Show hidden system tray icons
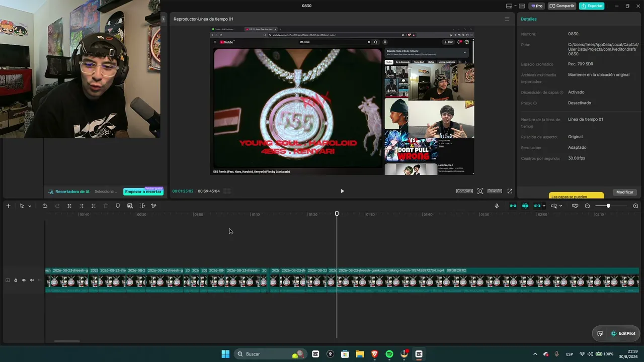The height and width of the screenshot is (362, 644). (x=535, y=354)
